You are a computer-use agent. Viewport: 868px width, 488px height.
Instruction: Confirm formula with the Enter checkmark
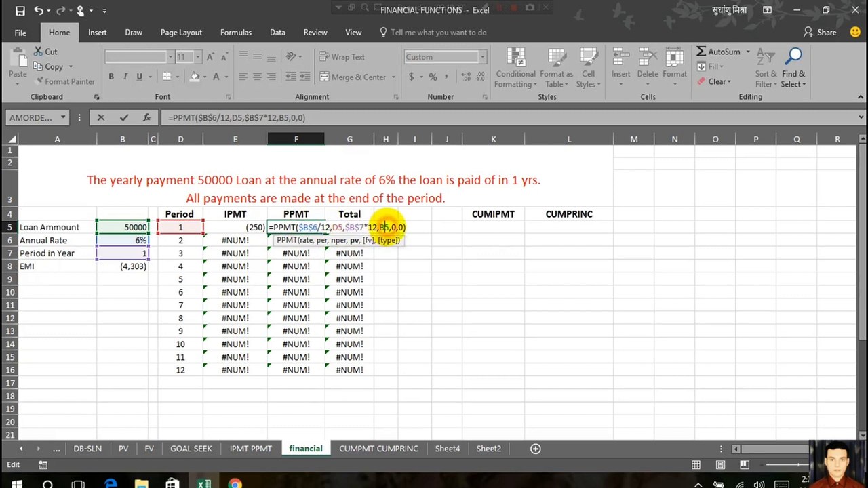click(x=123, y=117)
